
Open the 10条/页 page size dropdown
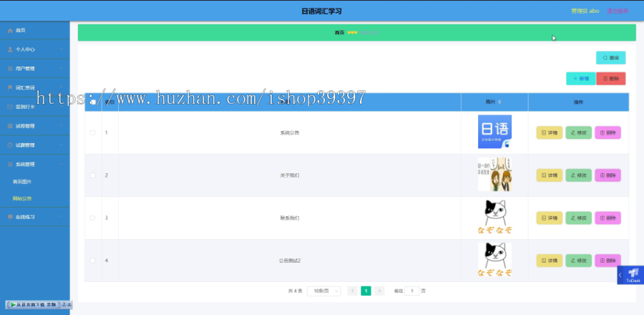click(324, 291)
